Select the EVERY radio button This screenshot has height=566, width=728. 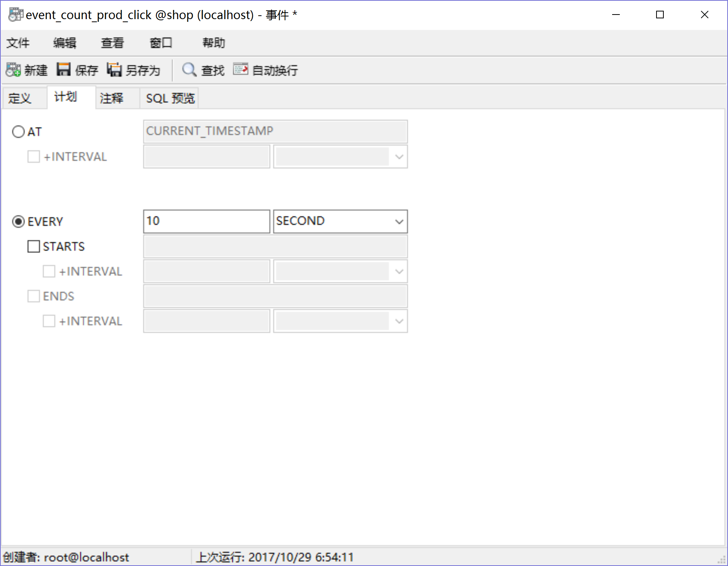tap(18, 222)
